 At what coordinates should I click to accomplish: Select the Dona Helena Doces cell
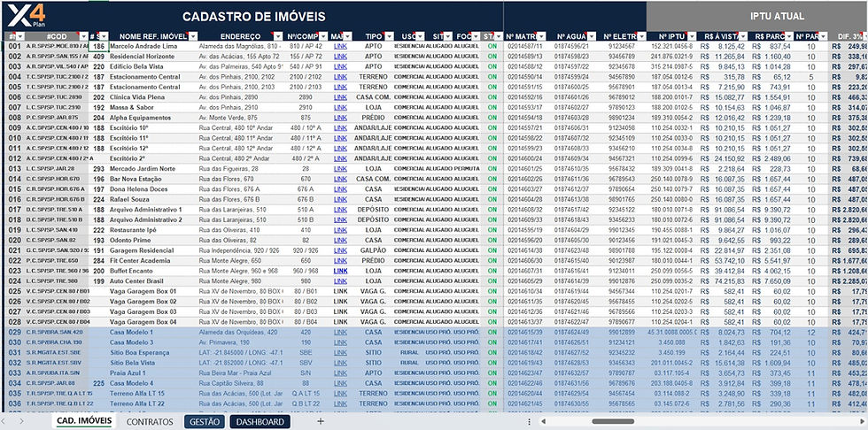coord(152,189)
